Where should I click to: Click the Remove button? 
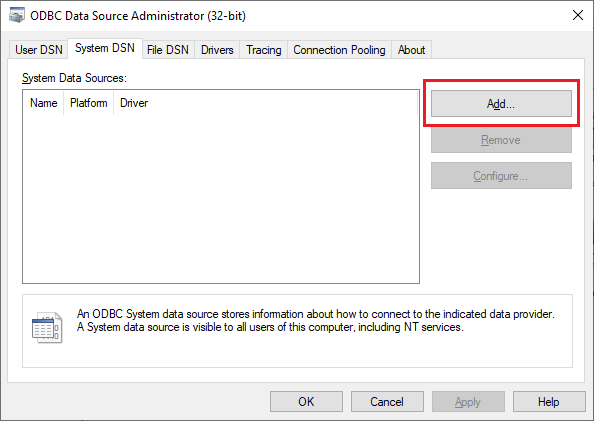(x=501, y=140)
